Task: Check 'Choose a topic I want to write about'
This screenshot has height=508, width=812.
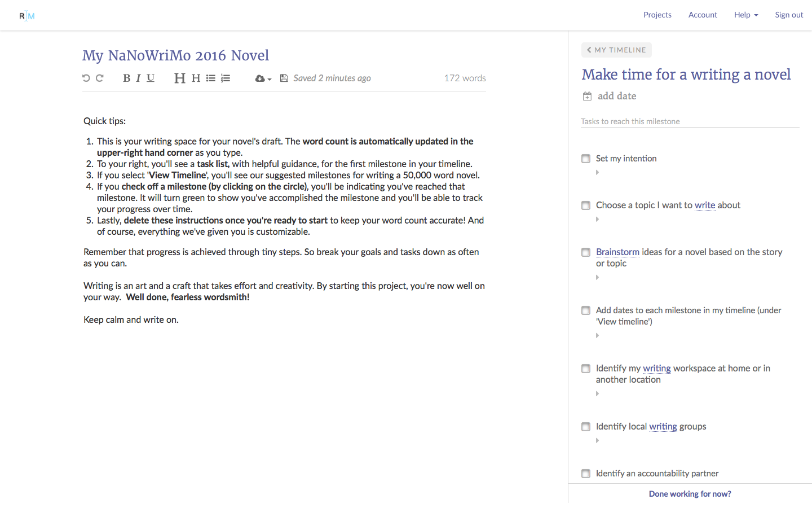Action: click(586, 205)
